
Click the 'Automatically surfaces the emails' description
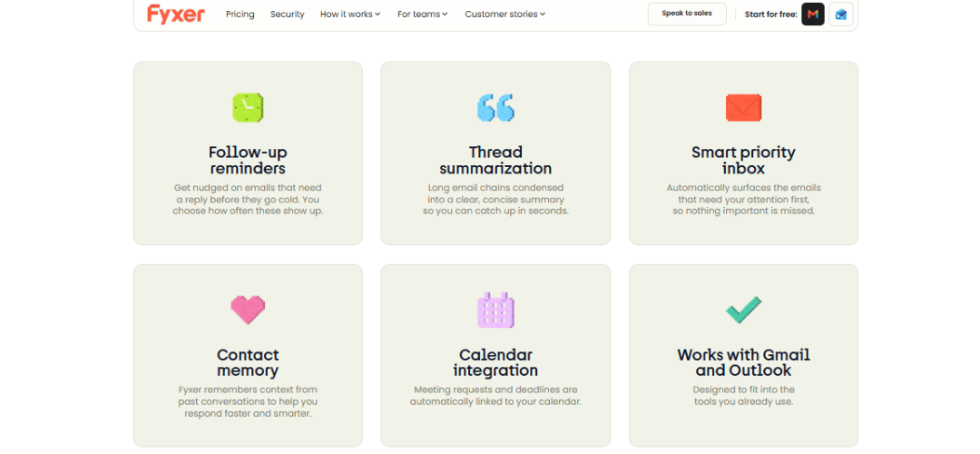pyautogui.click(x=743, y=200)
